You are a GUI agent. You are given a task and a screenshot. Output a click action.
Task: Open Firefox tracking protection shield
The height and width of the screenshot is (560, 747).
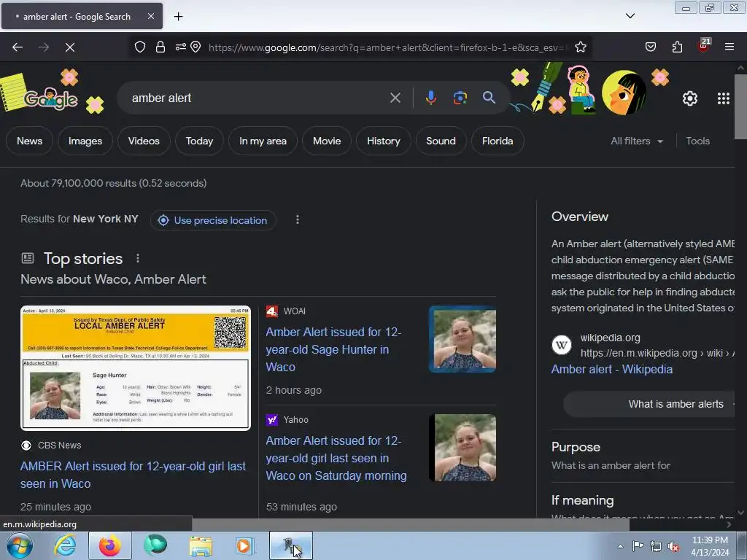click(139, 47)
